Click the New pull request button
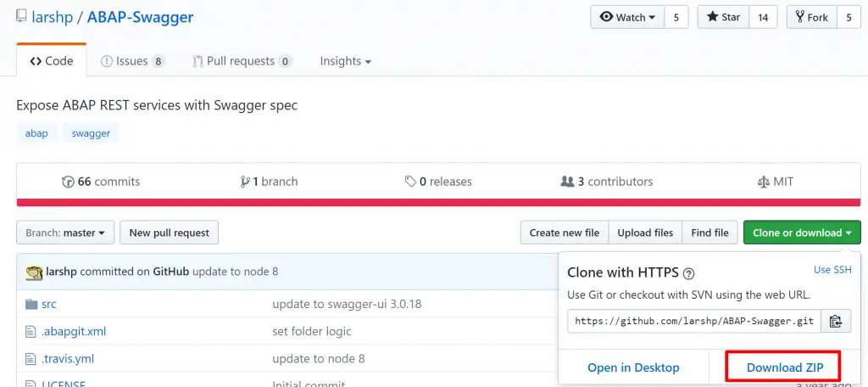The width and height of the screenshot is (868, 387). click(170, 233)
